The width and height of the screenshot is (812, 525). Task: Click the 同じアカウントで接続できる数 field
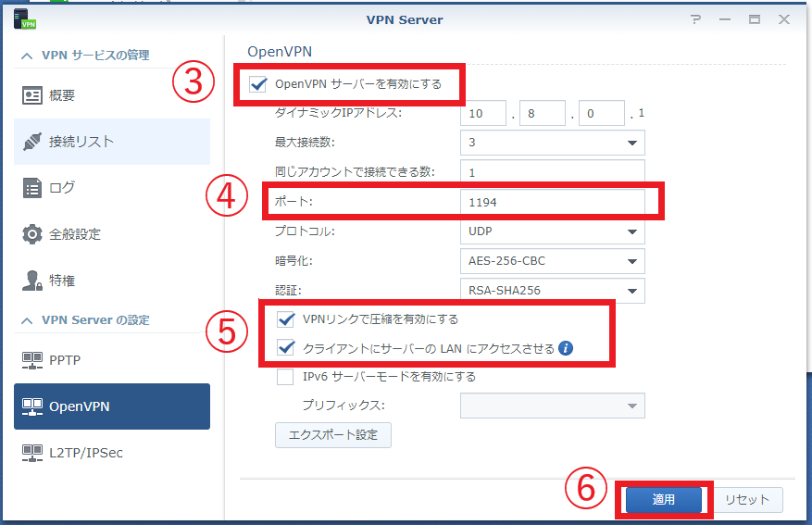pos(553,172)
